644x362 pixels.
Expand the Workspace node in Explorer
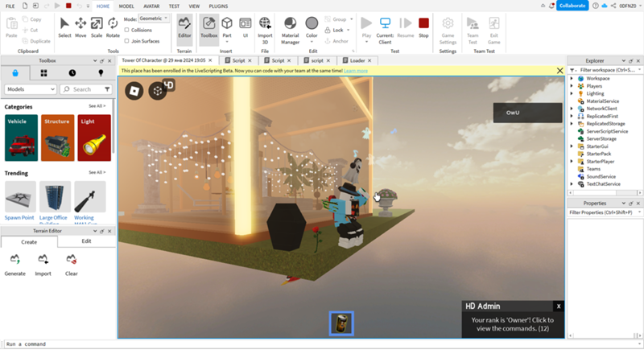(572, 79)
